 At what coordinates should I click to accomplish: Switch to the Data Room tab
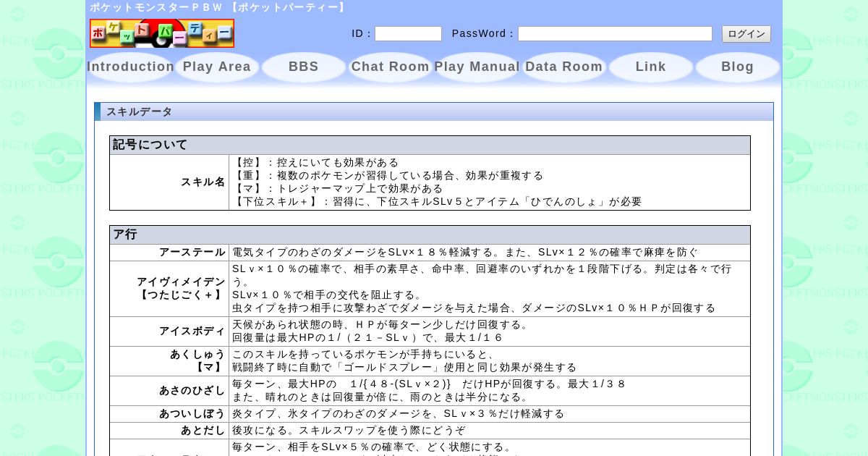point(564,67)
